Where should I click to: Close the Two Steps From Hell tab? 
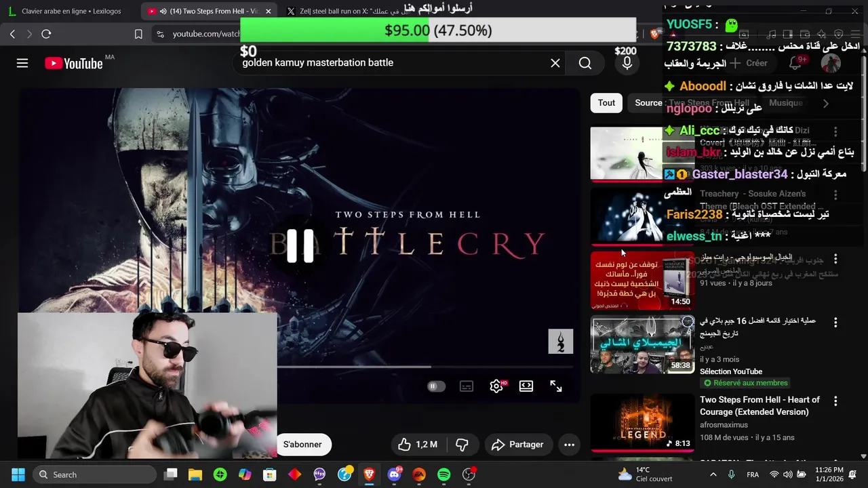click(269, 12)
